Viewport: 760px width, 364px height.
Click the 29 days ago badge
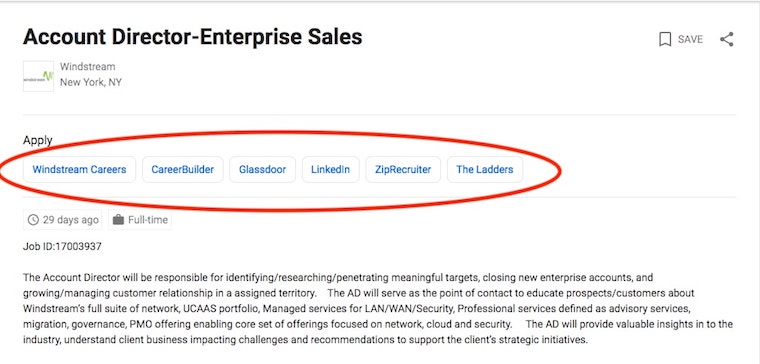coord(63,220)
